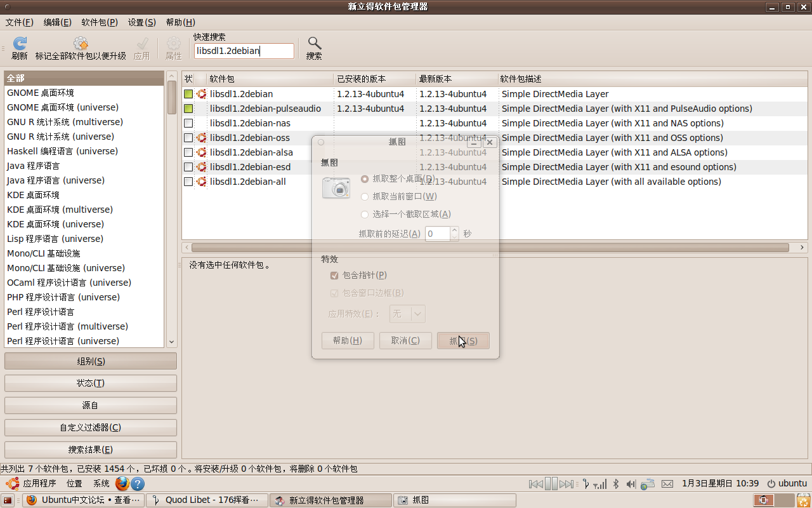This screenshot has width=812, height=508.
Task: Click the workspace switcher first workspace
Action: 763,500
